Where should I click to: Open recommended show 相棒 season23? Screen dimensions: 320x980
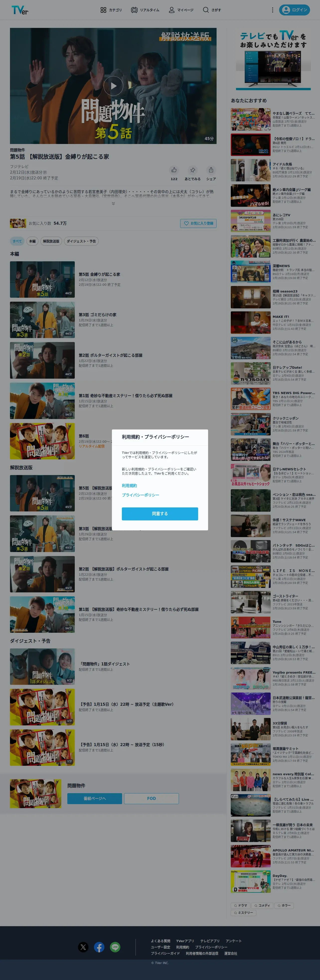pos(273,297)
